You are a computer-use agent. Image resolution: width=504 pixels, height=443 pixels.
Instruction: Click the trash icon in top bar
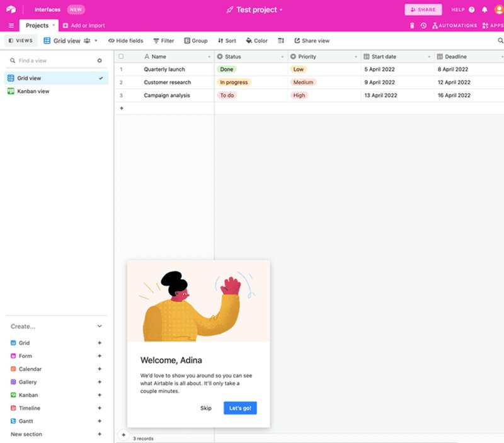coord(412,26)
